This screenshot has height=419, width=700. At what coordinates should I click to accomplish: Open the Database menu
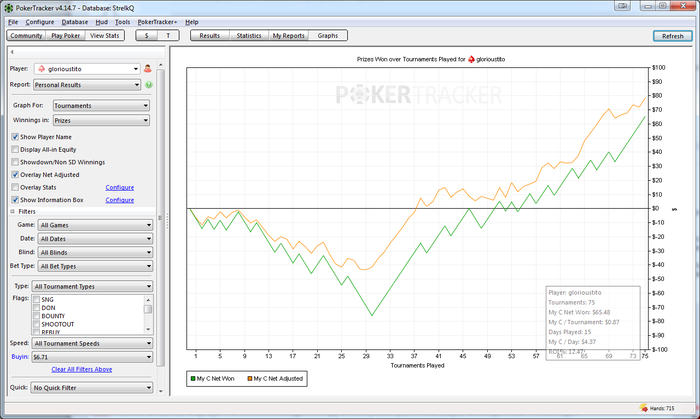pos(75,22)
